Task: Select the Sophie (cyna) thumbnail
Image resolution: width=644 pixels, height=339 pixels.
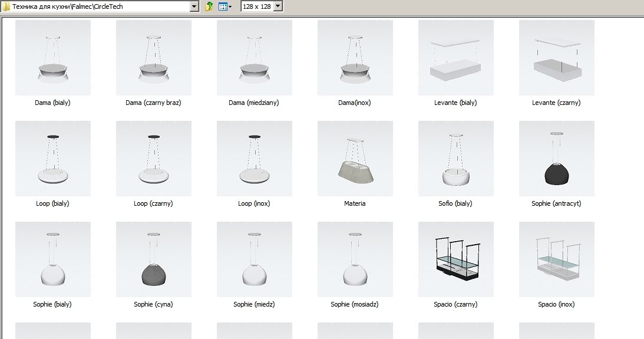Action: (x=154, y=259)
